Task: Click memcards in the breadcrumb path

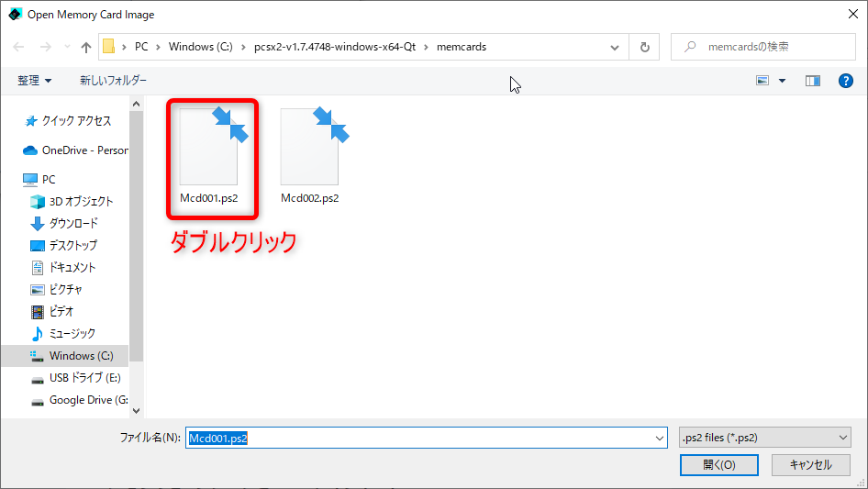Action: coord(462,47)
